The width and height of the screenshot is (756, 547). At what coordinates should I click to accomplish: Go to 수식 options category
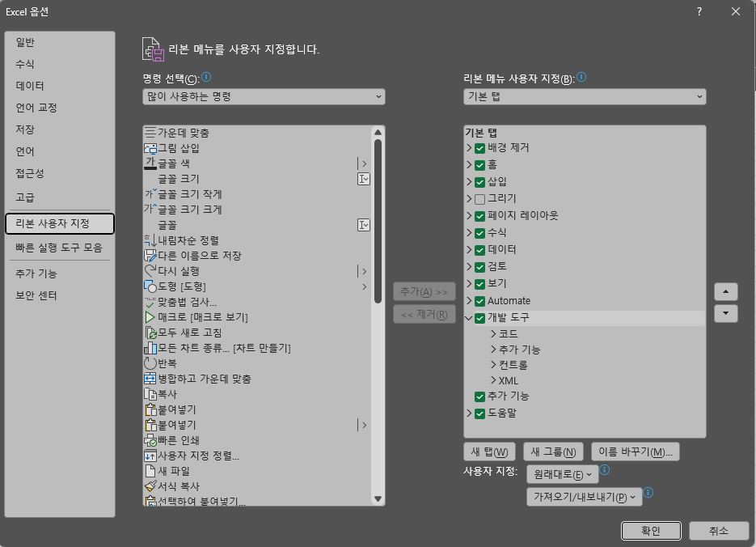[x=60, y=64]
